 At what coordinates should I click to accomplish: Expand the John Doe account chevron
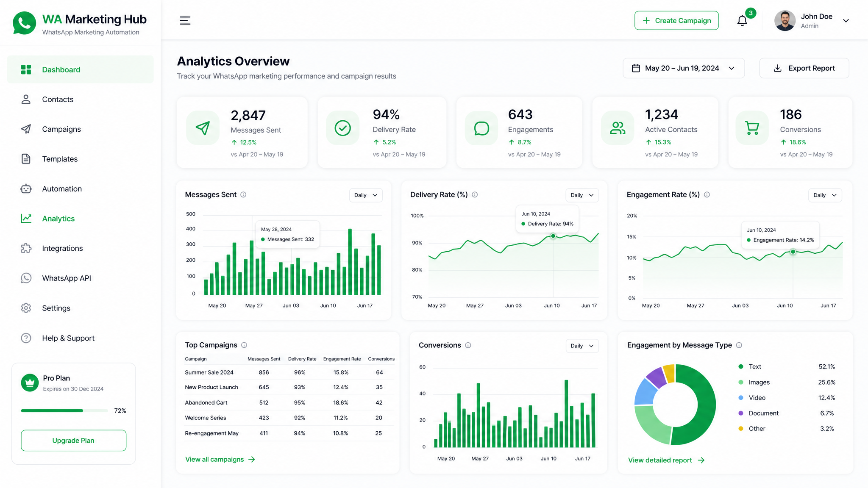pos(846,21)
